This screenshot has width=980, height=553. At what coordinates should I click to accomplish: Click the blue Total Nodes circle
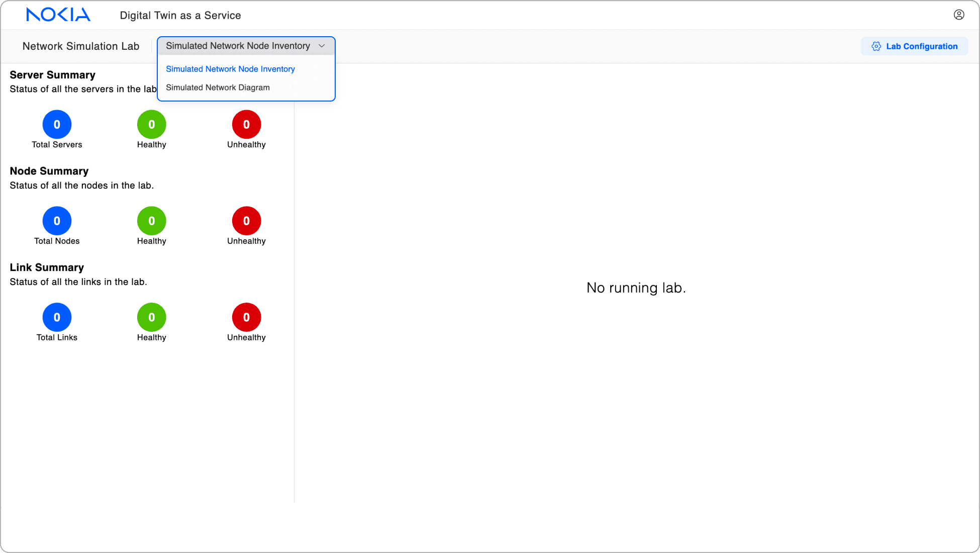(57, 221)
